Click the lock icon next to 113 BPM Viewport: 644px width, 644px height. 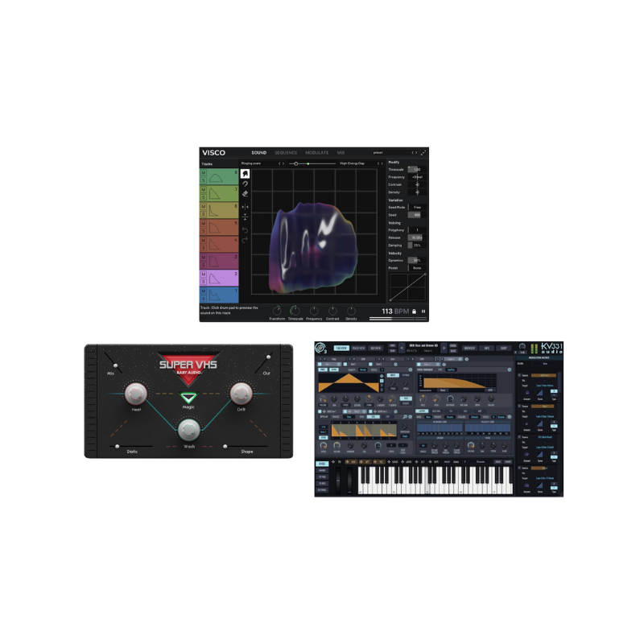415,311
